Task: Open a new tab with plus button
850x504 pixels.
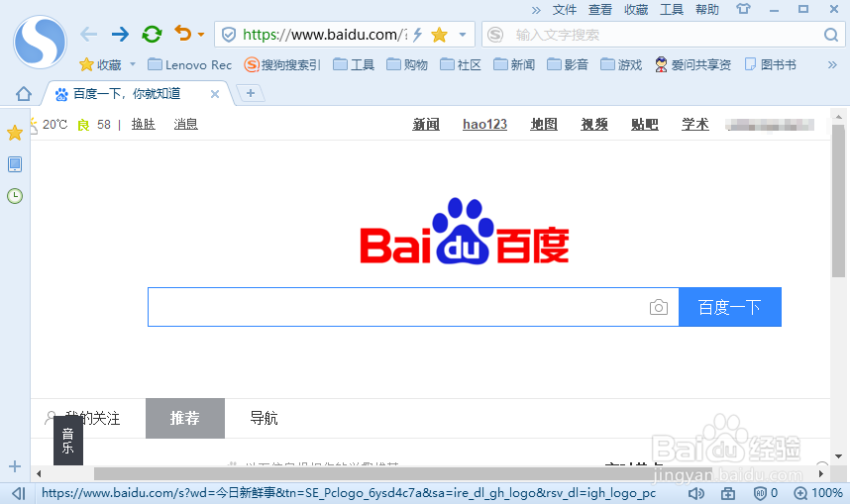Action: [251, 93]
